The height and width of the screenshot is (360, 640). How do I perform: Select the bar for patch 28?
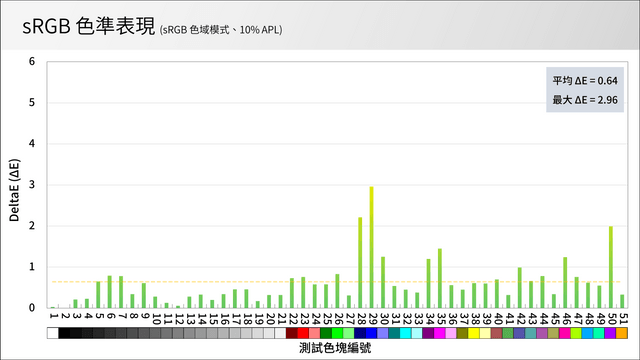(360, 262)
